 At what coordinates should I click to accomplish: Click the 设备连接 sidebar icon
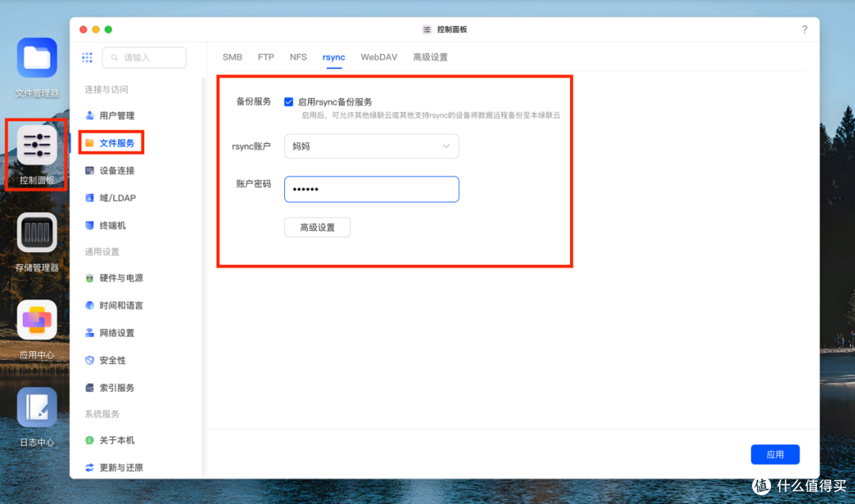pyautogui.click(x=89, y=171)
